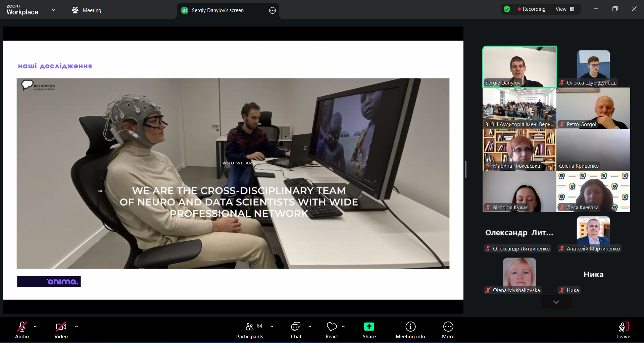Open Zoom Workplace dropdown chevron
This screenshot has height=343, width=644.
click(54, 10)
